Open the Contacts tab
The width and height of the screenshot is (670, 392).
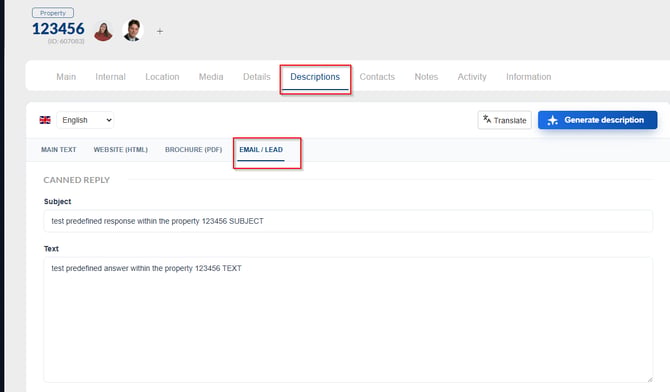point(377,77)
